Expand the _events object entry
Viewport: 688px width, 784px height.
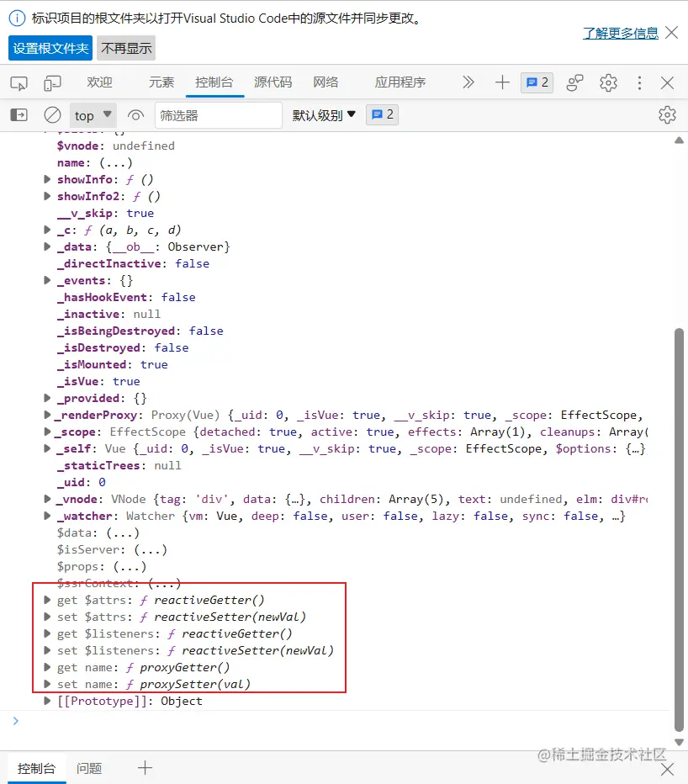47,280
